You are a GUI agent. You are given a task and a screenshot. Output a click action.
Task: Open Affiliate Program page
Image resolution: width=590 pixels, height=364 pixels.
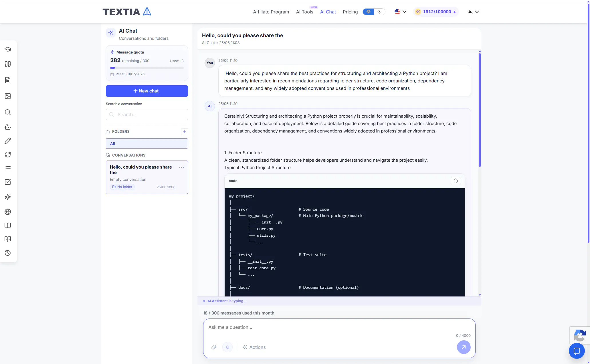click(x=271, y=12)
